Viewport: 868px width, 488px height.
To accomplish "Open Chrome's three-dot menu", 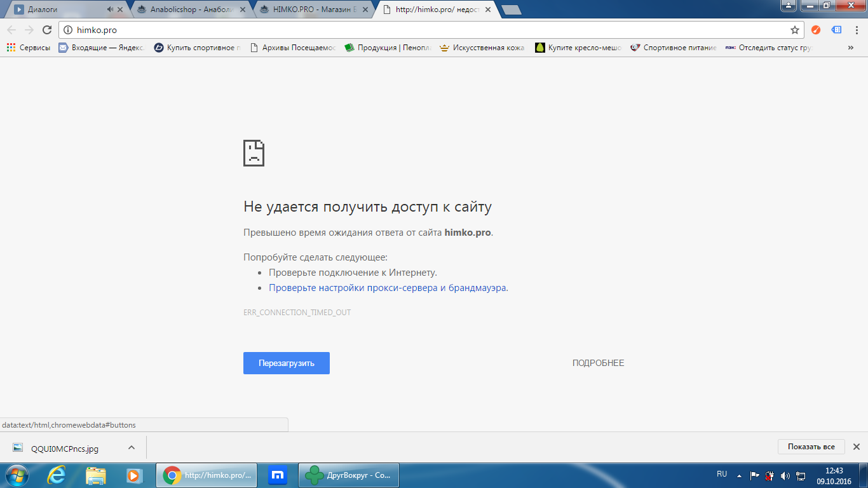I will 855,30.
